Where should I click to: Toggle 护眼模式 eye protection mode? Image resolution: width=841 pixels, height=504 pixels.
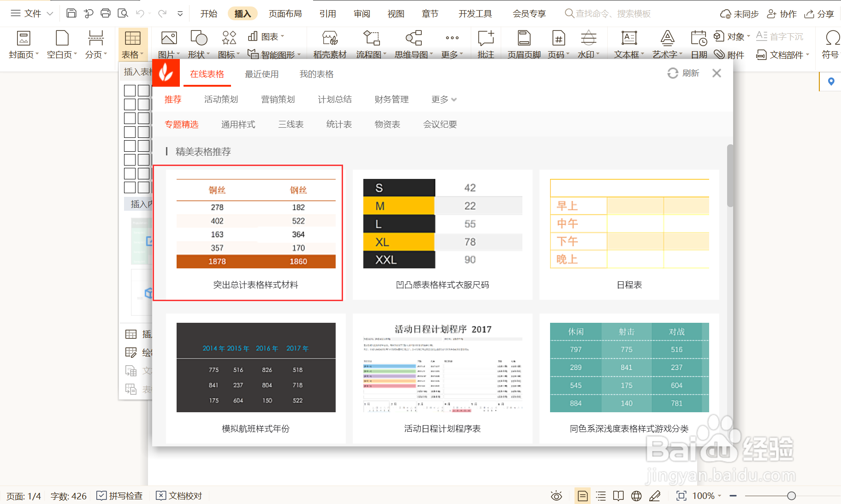(557, 496)
